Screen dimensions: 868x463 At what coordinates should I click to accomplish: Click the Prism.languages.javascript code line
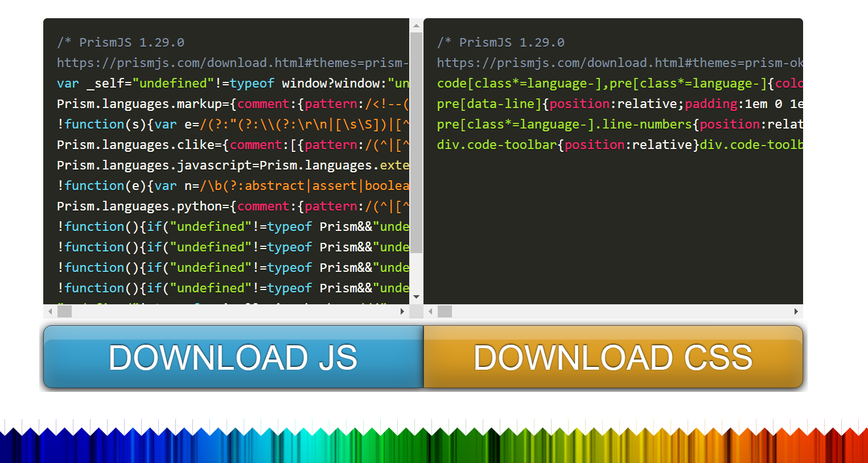click(x=233, y=165)
